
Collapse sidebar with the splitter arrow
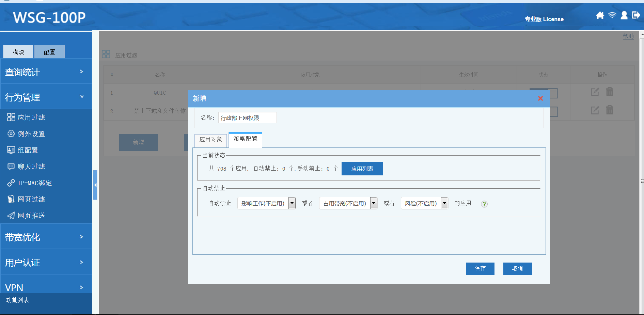(x=95, y=185)
